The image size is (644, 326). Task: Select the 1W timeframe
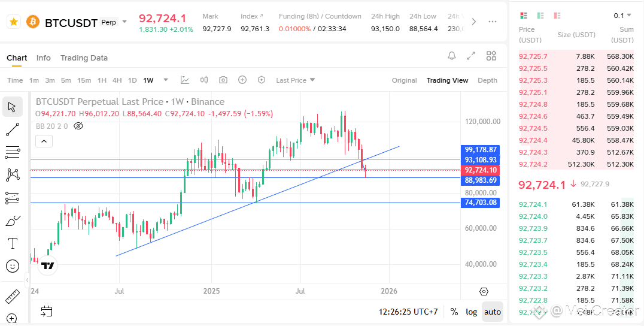click(148, 80)
